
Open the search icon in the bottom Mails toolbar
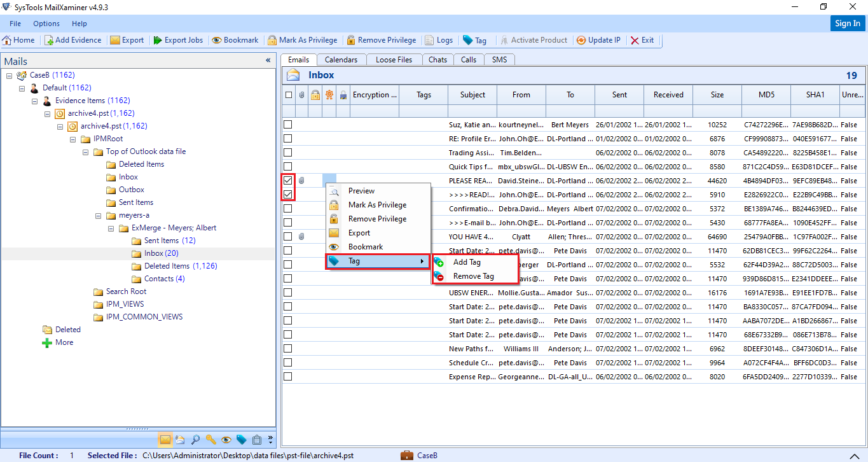point(195,439)
